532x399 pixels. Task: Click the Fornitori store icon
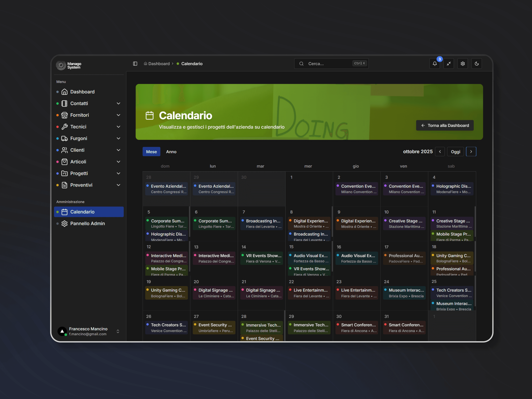pos(64,115)
